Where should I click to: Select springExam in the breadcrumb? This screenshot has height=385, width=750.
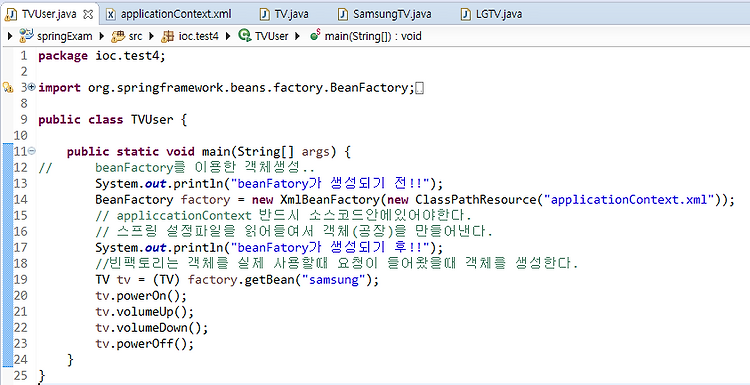pyautogui.click(x=64, y=36)
